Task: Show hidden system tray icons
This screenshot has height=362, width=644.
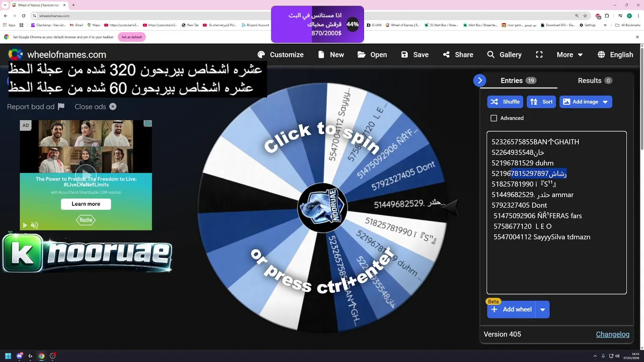Action: pos(596,356)
